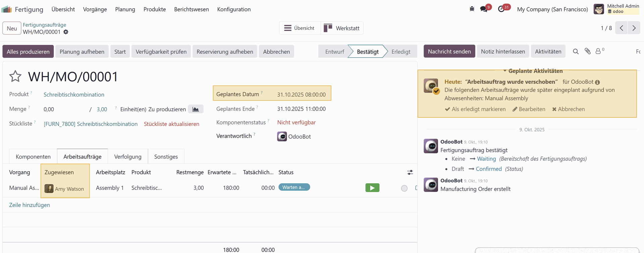Open the debug bug icon in top bar
This screenshot has width=644, height=253.
[x=472, y=9]
